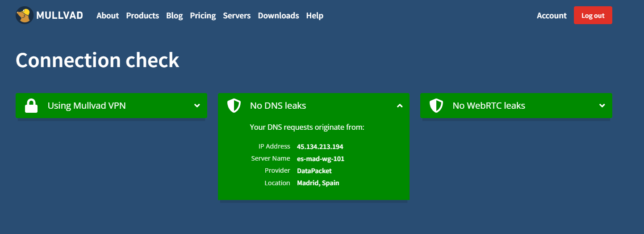Screen dimensions: 644x234
Task: Click the server name es-mad-wg-101
Action: [x=320, y=159]
